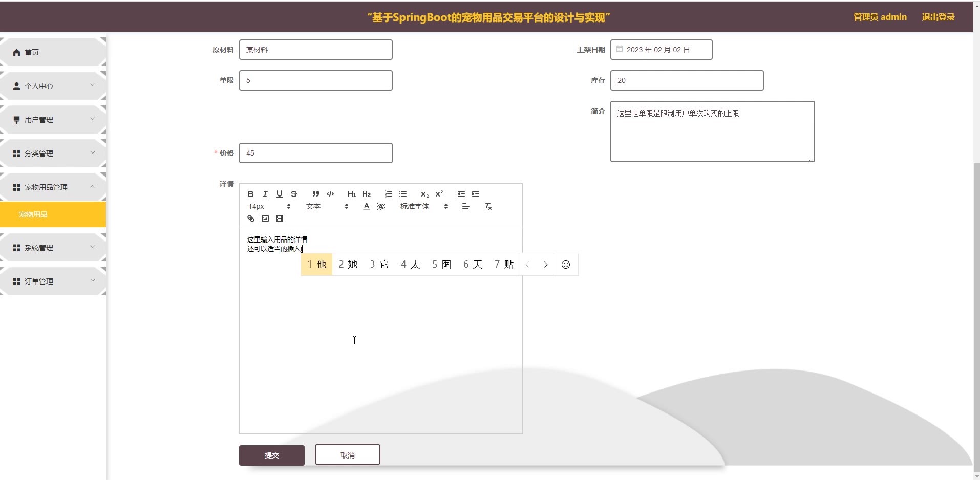980x480 pixels.
Task: Toggle underline formatting in editor
Action: click(279, 194)
